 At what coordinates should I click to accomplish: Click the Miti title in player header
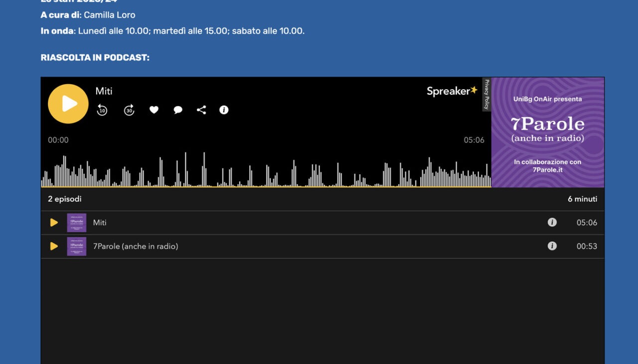pyautogui.click(x=104, y=91)
